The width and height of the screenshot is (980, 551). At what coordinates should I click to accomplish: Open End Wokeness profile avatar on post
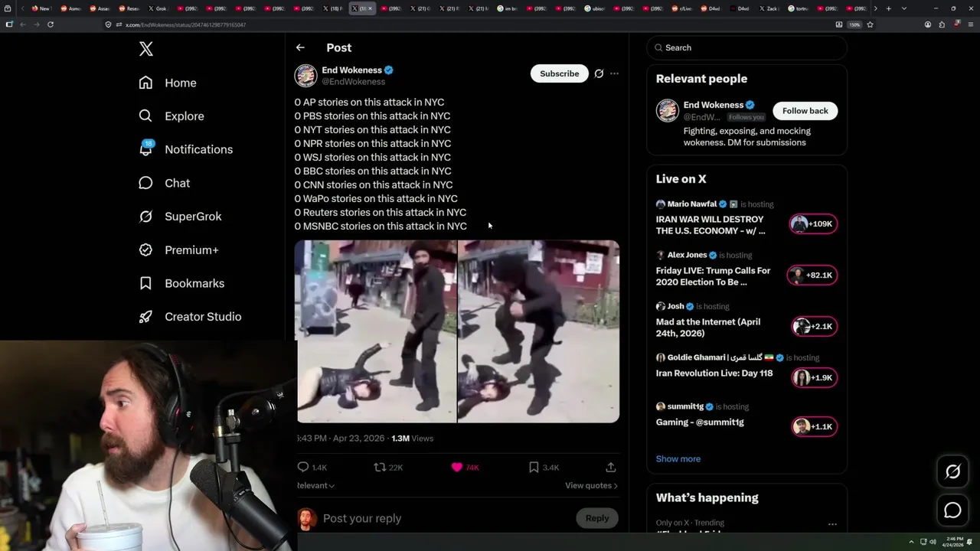pyautogui.click(x=305, y=76)
